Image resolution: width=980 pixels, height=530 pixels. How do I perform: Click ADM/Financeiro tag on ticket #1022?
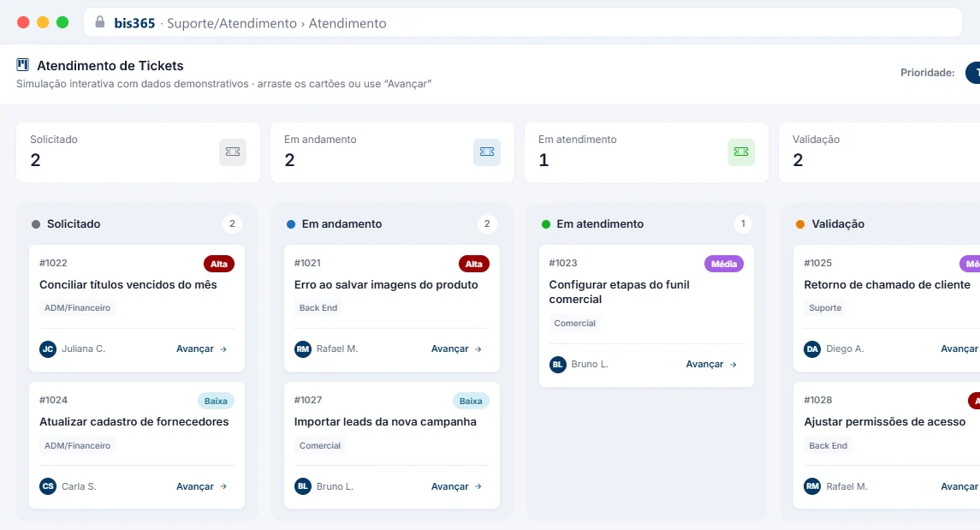(x=78, y=308)
